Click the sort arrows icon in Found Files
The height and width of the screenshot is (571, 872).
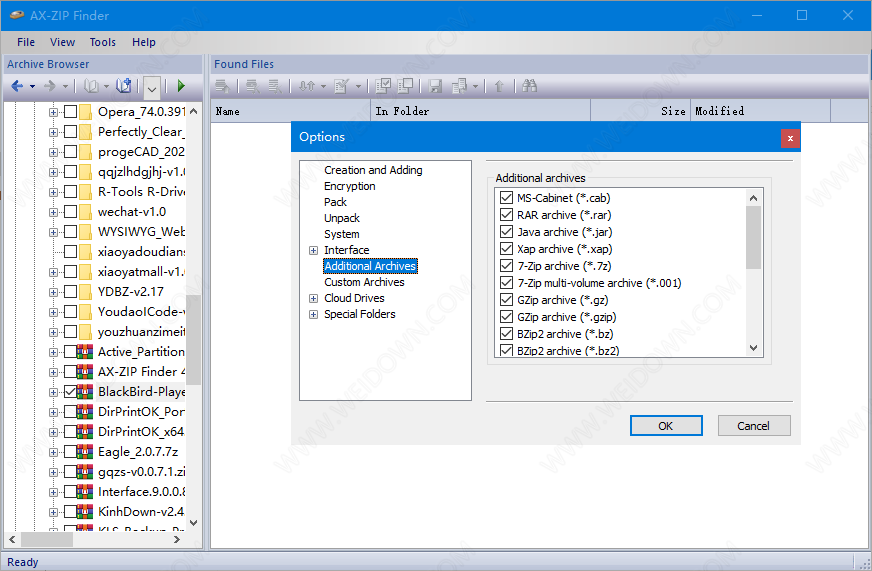coord(307,86)
